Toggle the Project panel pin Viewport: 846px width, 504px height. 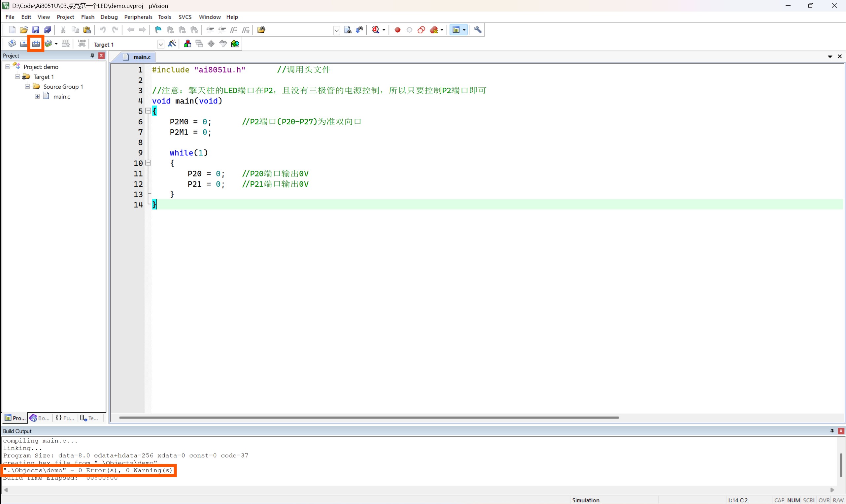pyautogui.click(x=92, y=55)
